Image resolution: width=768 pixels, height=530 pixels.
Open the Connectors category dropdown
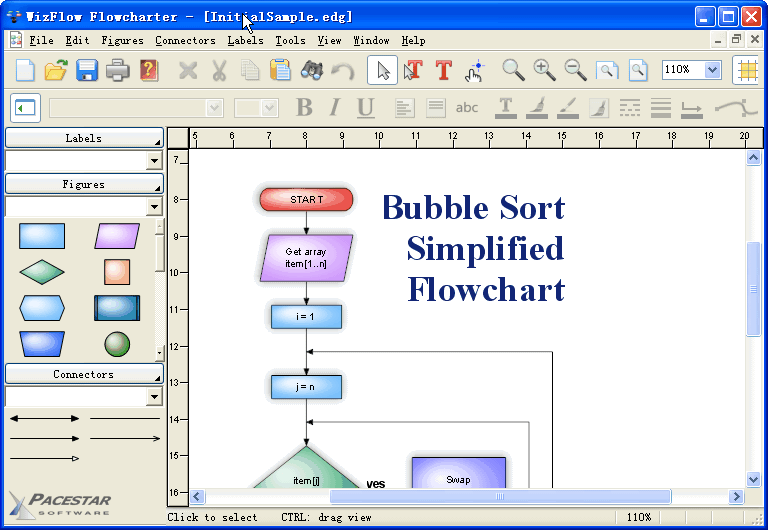pyautogui.click(x=154, y=396)
